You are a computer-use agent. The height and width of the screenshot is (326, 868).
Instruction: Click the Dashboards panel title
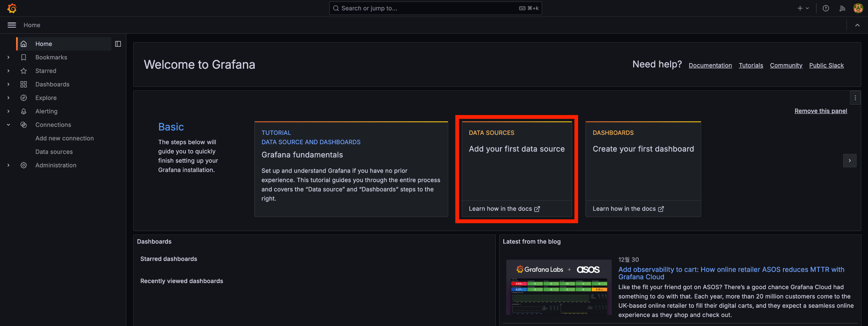pos(154,241)
